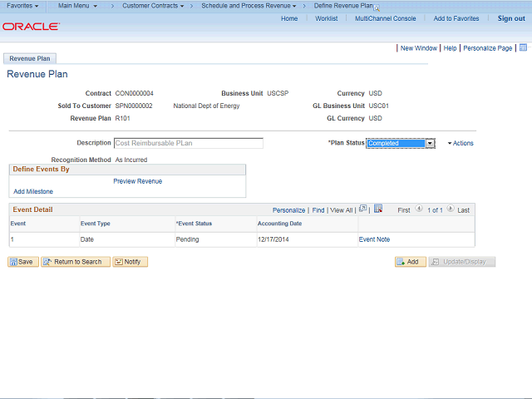Click the Date event type cell
Image resolution: width=532 pixels, height=399 pixels.
pyautogui.click(x=86, y=239)
